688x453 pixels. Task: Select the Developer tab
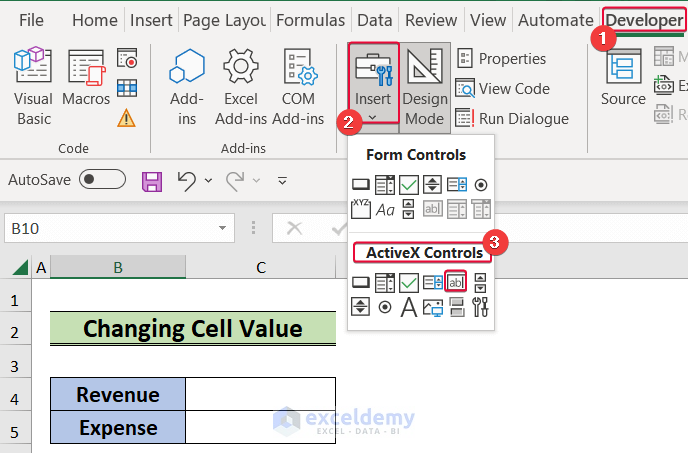(644, 20)
